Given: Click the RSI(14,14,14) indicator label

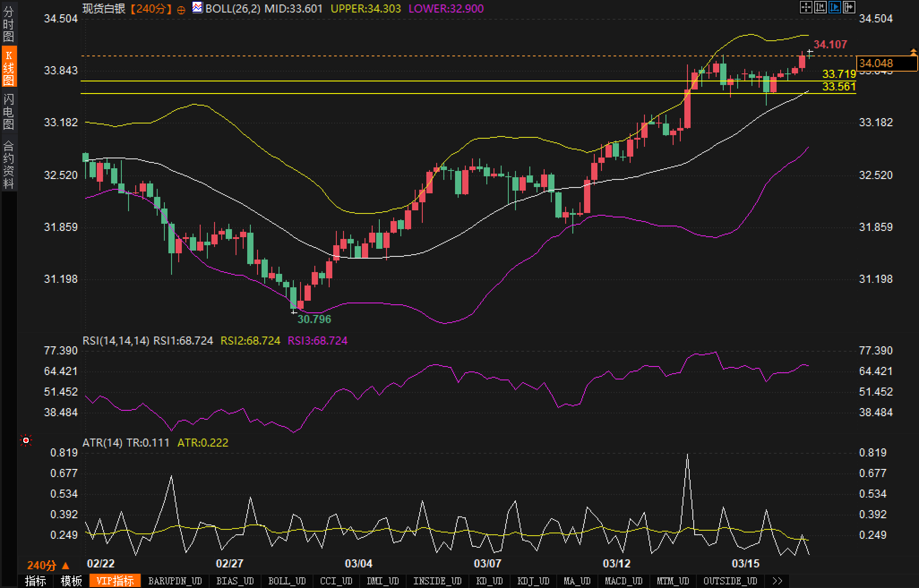Looking at the screenshot, I should coord(116,341).
